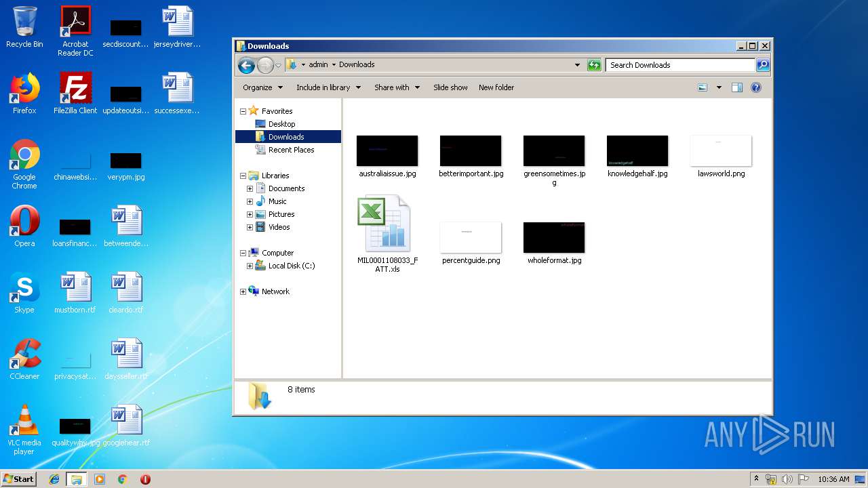Click the Start button

click(18, 479)
